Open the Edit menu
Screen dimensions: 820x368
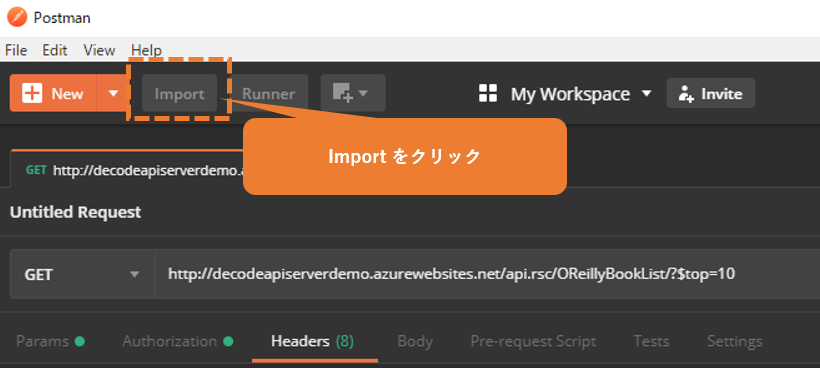pos(55,50)
